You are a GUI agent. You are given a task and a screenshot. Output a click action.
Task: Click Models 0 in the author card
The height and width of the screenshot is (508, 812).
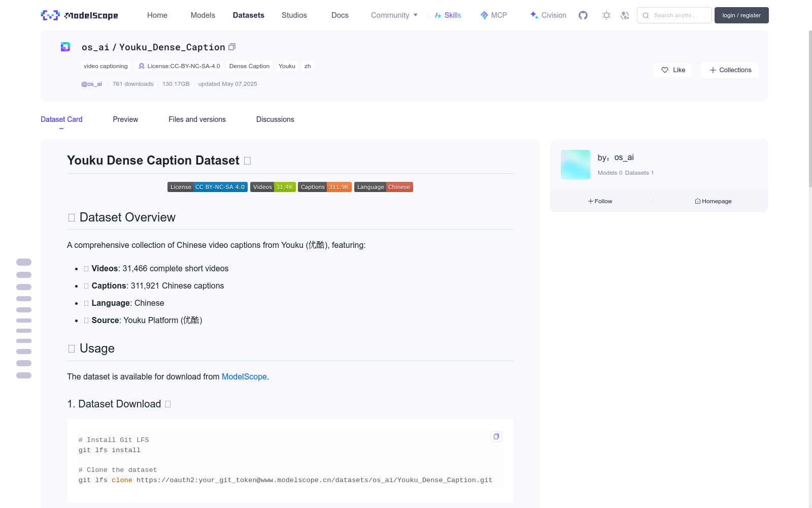click(610, 173)
